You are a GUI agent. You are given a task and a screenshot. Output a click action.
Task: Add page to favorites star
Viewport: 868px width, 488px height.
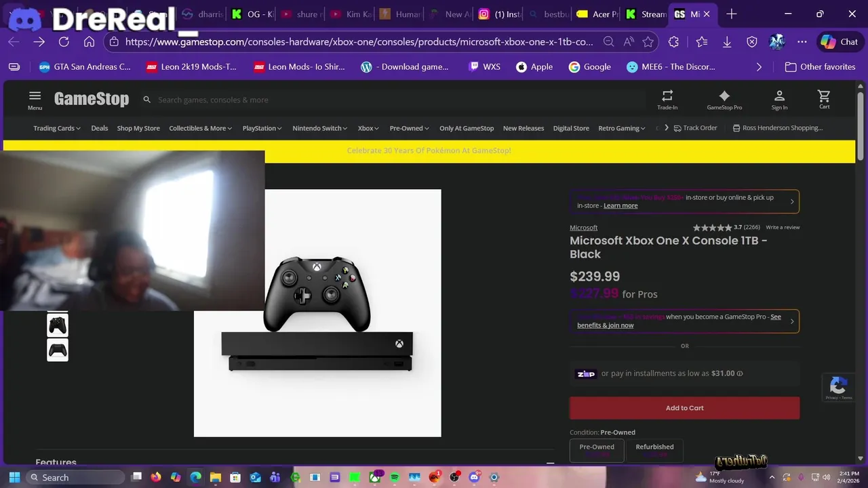(648, 42)
